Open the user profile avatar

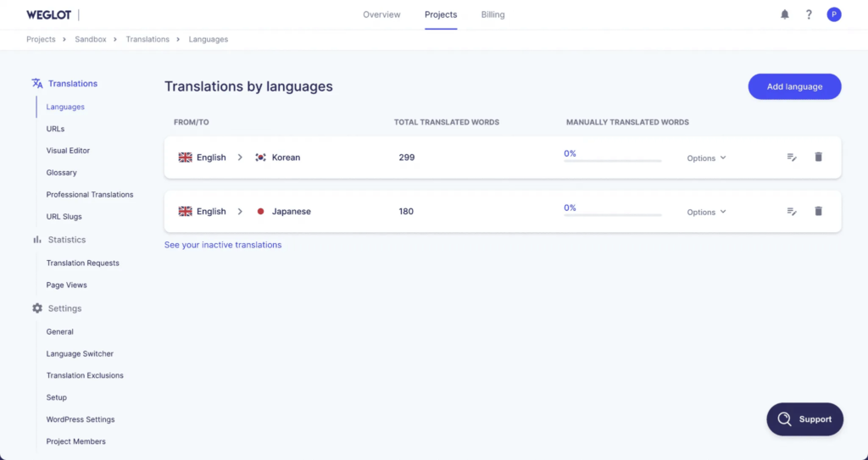(x=834, y=14)
